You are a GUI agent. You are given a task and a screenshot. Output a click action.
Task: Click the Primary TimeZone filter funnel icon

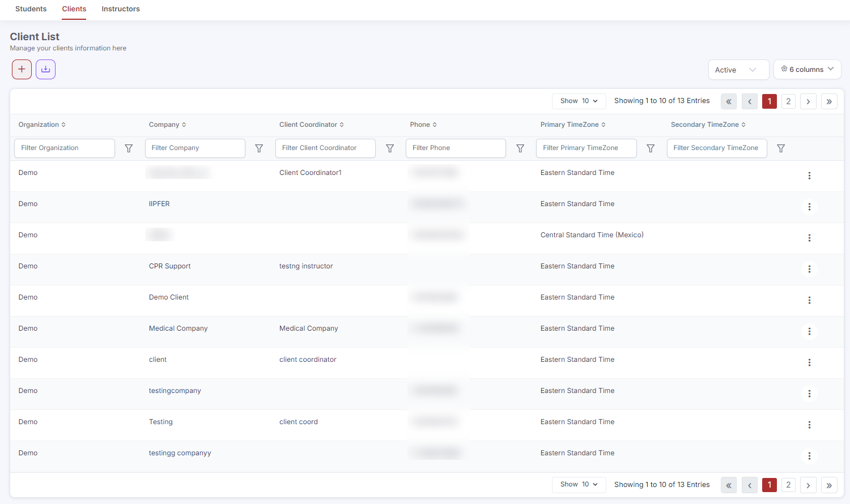pos(651,148)
